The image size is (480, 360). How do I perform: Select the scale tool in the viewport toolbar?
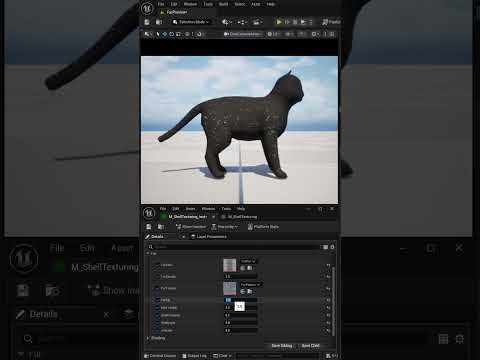[178, 34]
